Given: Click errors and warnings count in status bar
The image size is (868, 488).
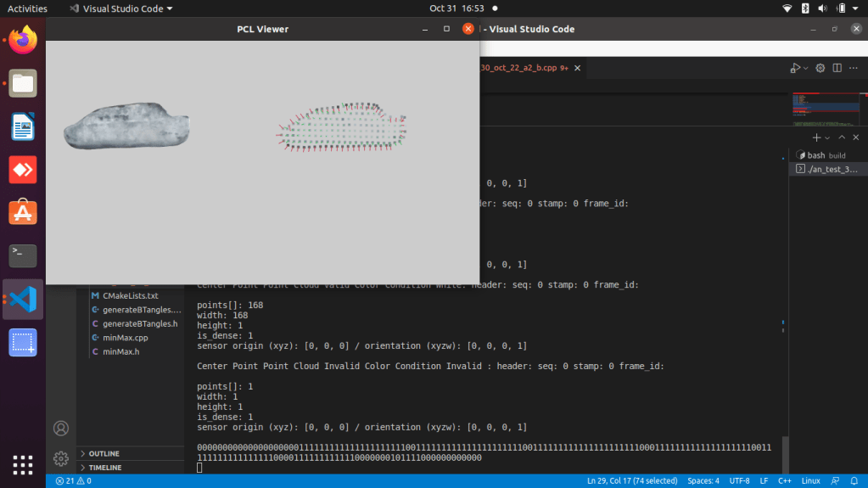Looking at the screenshot, I should (72, 481).
